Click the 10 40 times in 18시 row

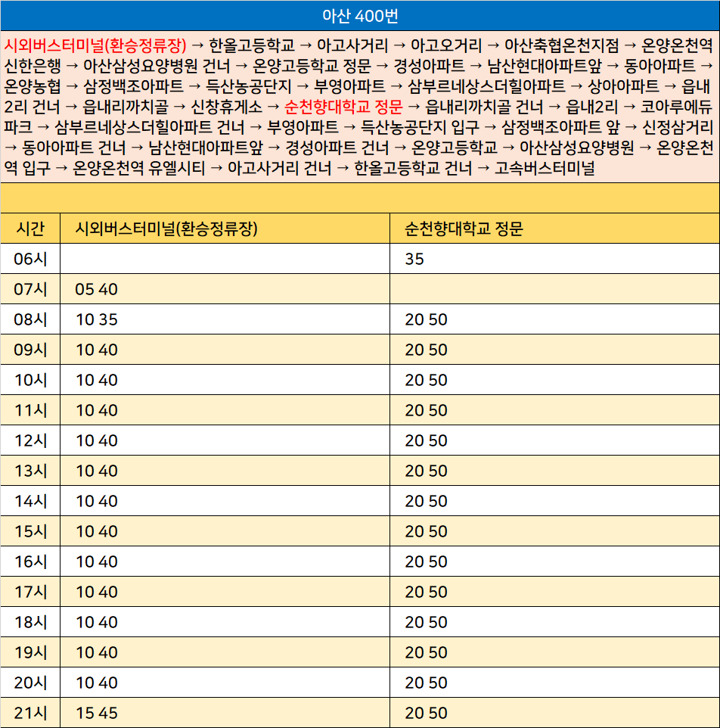(x=97, y=622)
